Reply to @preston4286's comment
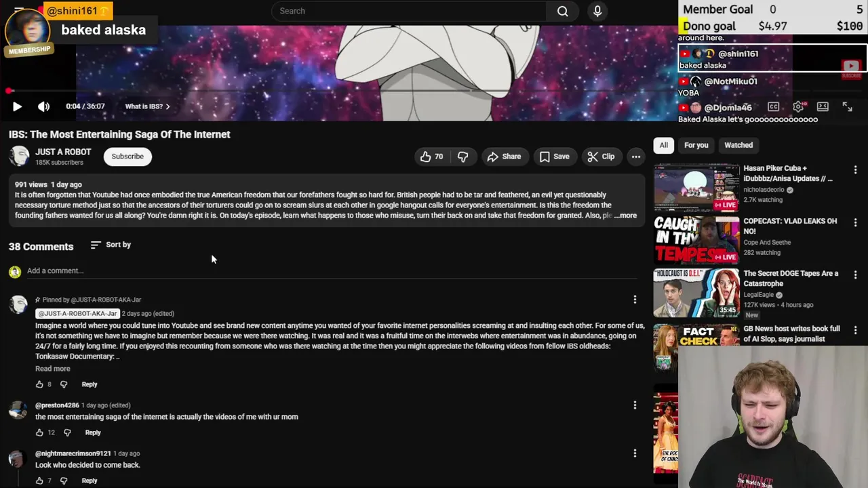 point(93,432)
